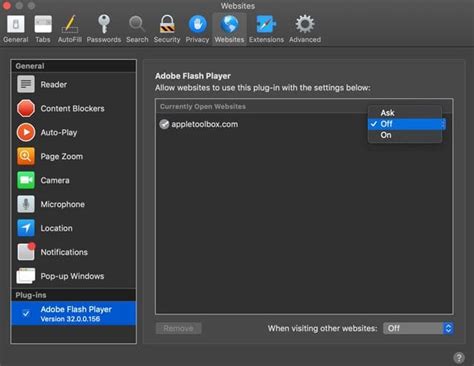Click the Content Blockers stop-sign icon
Image resolution: width=474 pixels, height=366 pixels.
26,108
